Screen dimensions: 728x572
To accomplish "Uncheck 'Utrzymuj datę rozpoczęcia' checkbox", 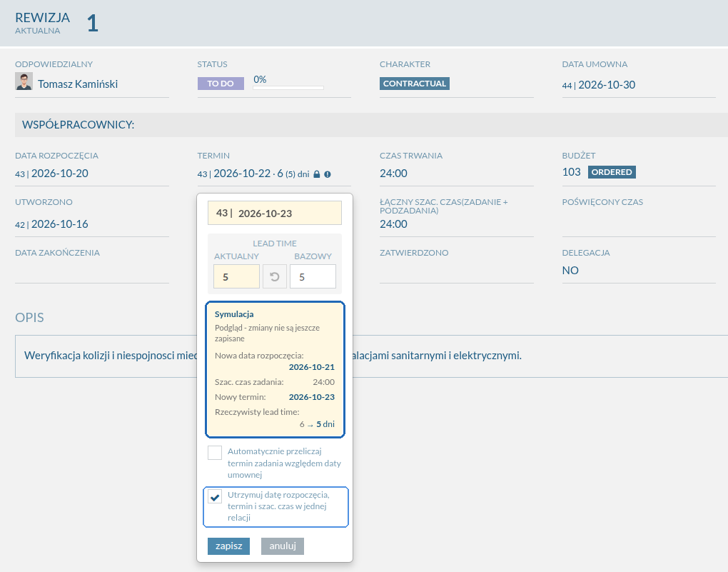I will (x=215, y=497).
